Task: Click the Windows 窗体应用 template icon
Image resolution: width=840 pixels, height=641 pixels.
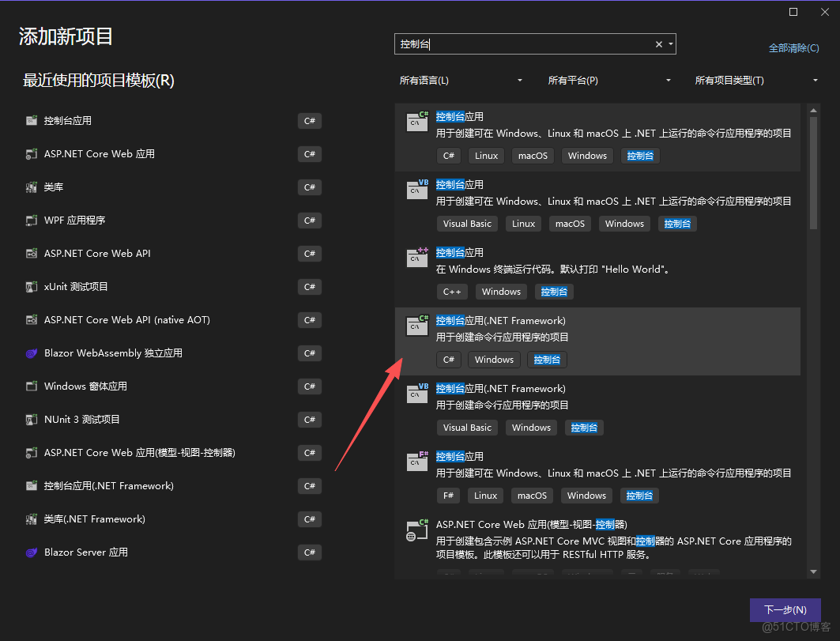Action: (30, 386)
